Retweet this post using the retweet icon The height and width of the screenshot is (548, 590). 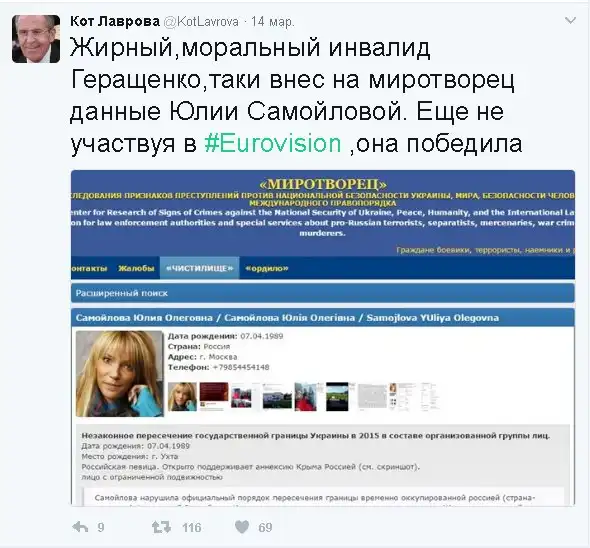[161, 527]
